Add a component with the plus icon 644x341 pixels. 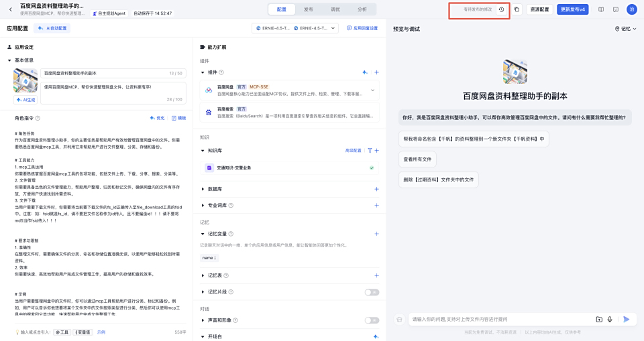(x=376, y=72)
